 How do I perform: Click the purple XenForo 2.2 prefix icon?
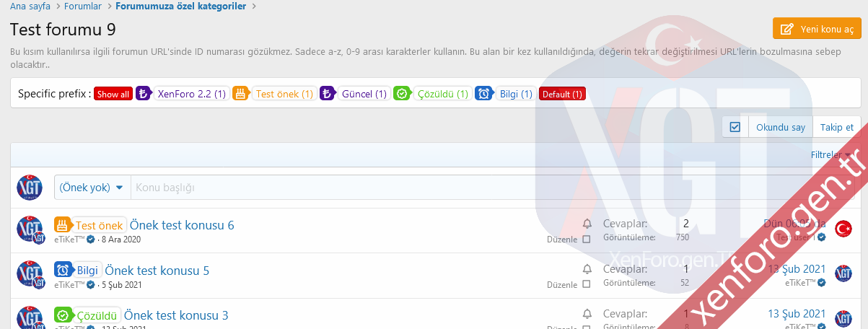click(144, 94)
